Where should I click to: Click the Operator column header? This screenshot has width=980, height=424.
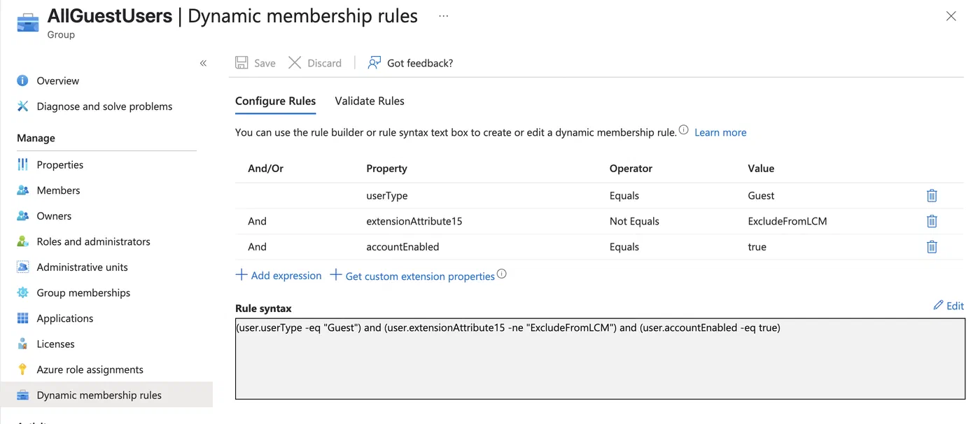pos(631,169)
